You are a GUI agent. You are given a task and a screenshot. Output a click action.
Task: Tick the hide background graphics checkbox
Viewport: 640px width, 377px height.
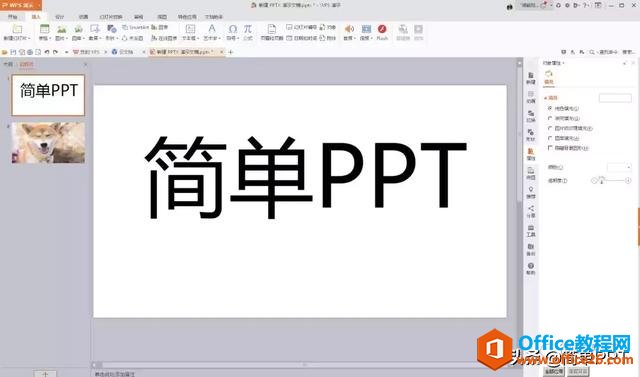(x=550, y=148)
